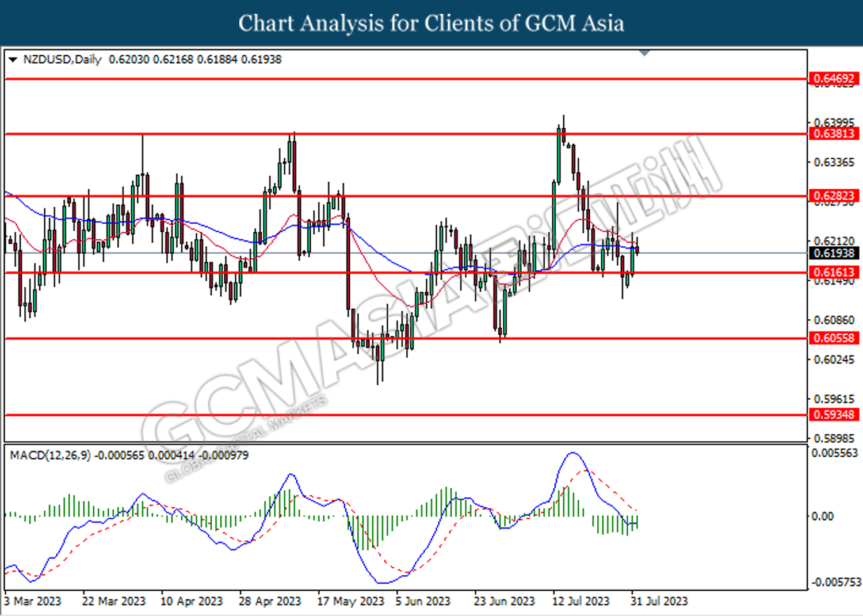Viewport: 863px width, 616px height.
Task: Click the 22 Mar 2023 date label
Action: point(114,601)
